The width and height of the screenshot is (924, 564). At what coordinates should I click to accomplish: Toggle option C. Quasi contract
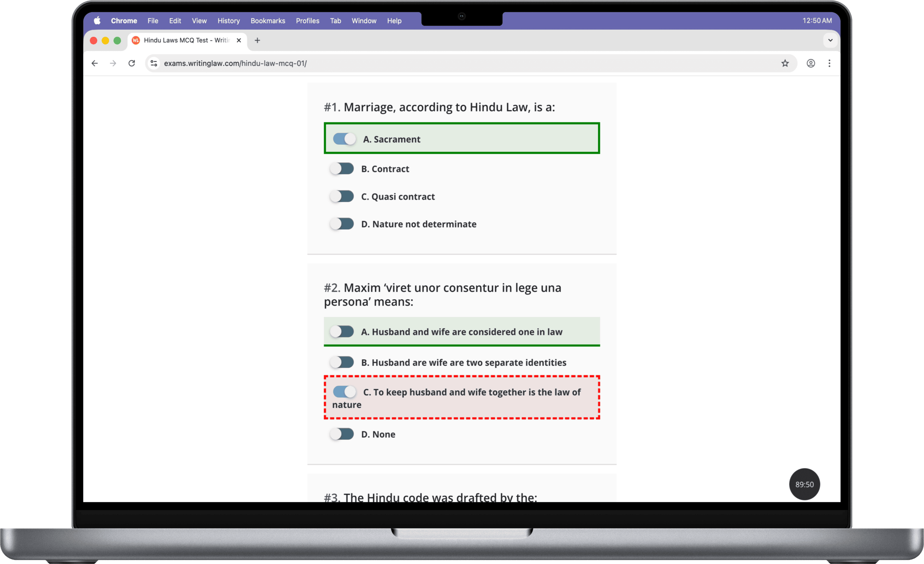pos(342,197)
